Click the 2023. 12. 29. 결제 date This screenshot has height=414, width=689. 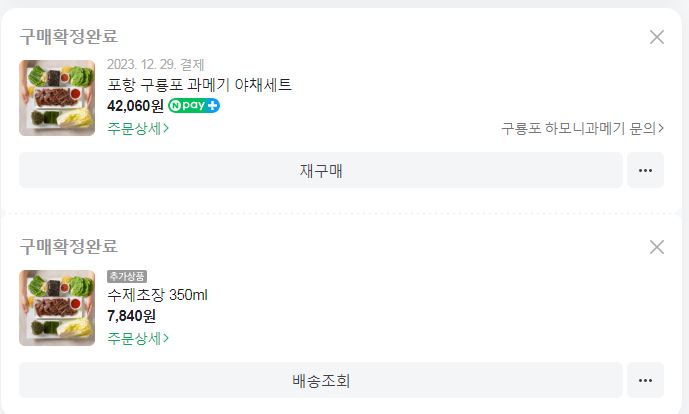point(155,65)
